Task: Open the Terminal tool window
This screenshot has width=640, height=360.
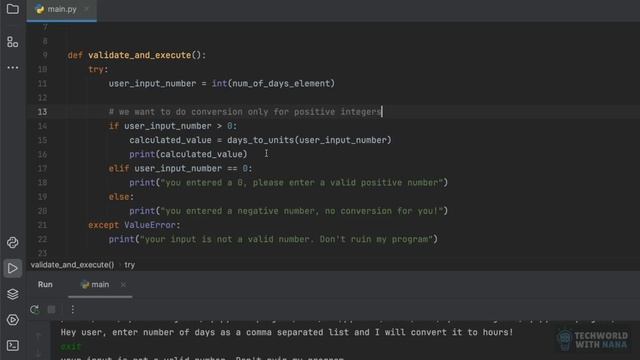Action: (13, 345)
